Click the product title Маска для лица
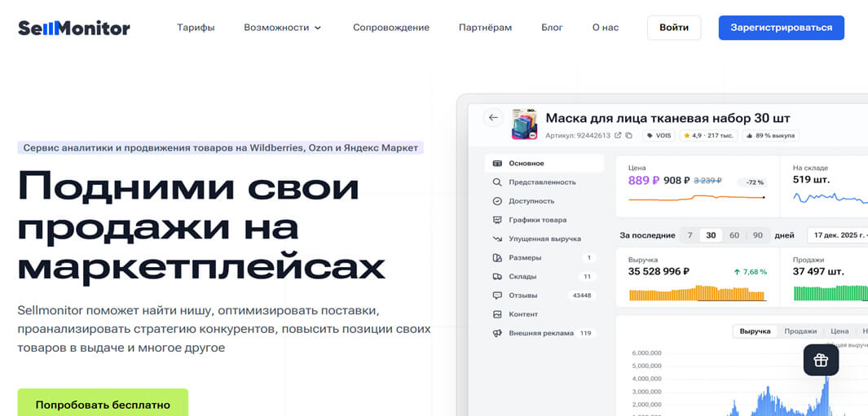868x416 pixels. coord(668,118)
